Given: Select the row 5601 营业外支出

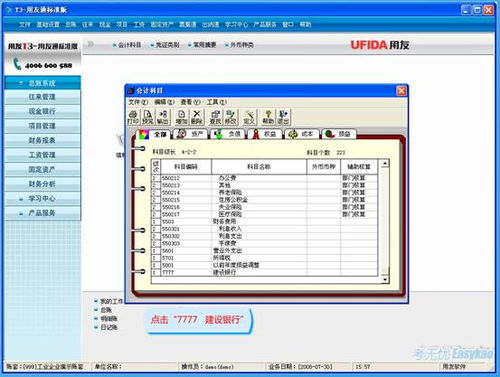Looking at the screenshot, I should (265, 250).
